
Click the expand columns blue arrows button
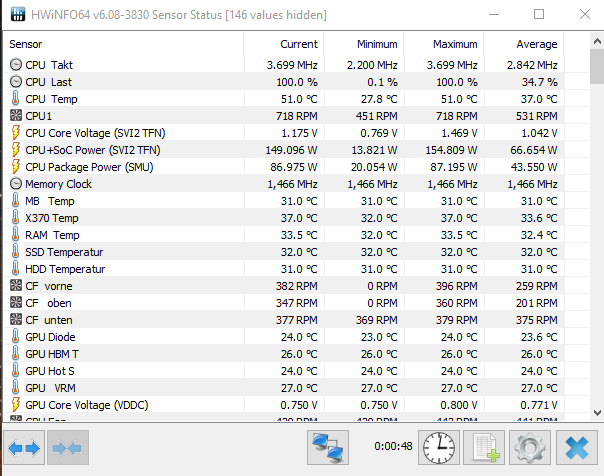[24, 448]
